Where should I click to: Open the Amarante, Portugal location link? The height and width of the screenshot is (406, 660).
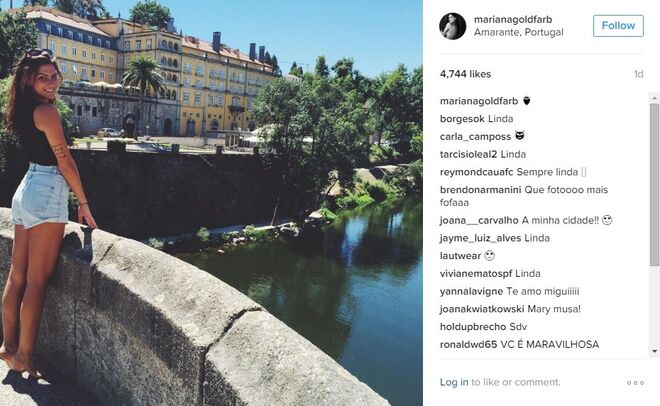(518, 32)
